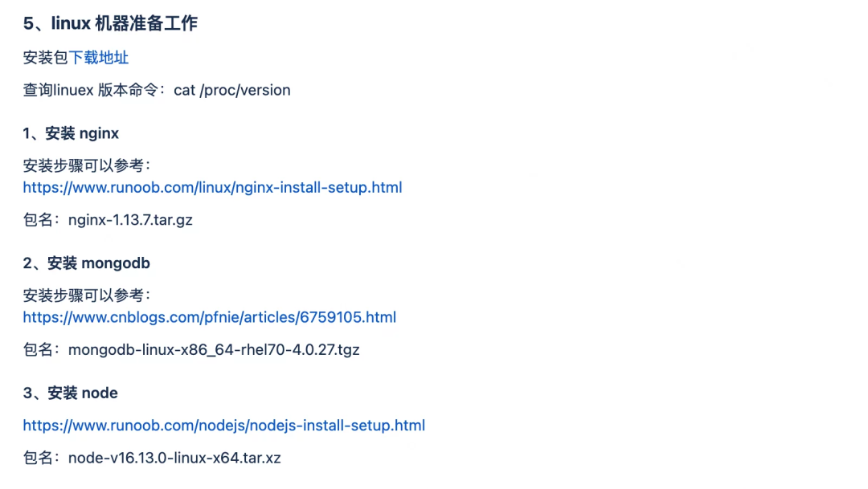The height and width of the screenshot is (489, 868).
Task: Click the 查询linuex 版本命令 label
Action: (91, 90)
